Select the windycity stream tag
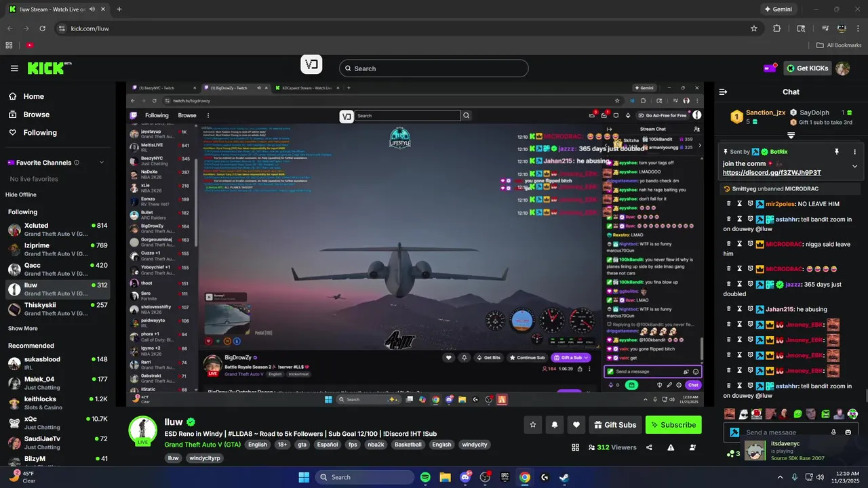 pyautogui.click(x=474, y=445)
